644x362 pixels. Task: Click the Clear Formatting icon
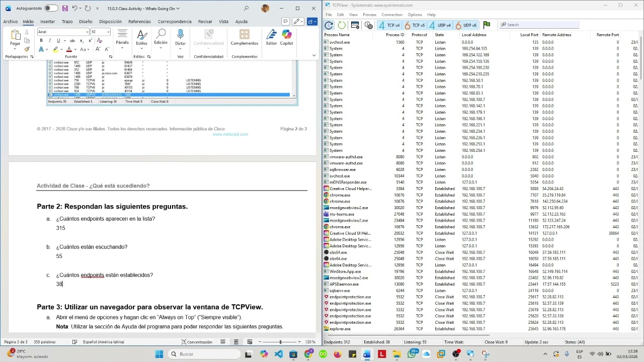(100, 41)
